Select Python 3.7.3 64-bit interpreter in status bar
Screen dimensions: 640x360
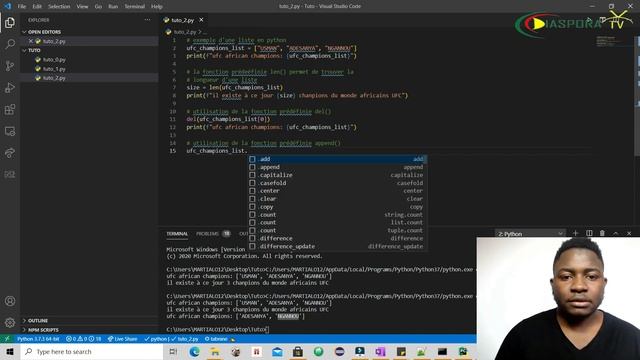(38, 339)
